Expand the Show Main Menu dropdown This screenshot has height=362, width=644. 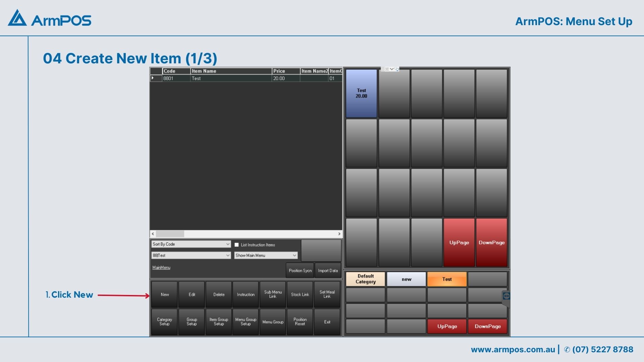click(x=294, y=255)
